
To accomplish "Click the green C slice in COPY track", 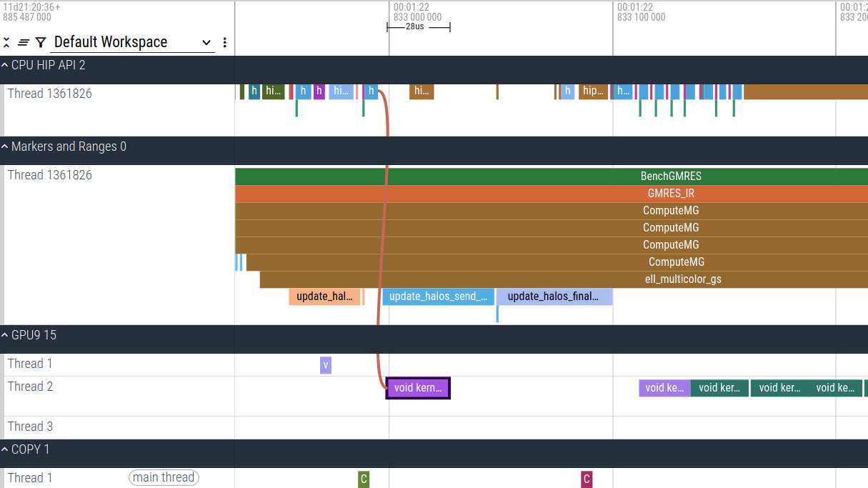I will coord(364,479).
